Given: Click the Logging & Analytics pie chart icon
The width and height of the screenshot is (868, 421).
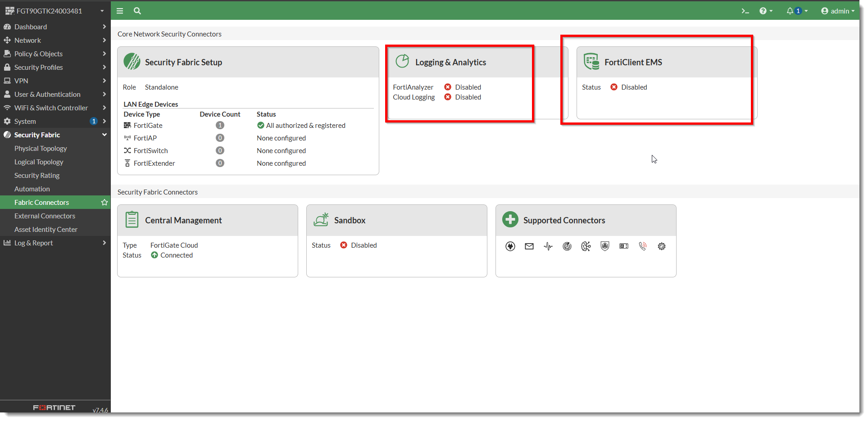Looking at the screenshot, I should (402, 61).
